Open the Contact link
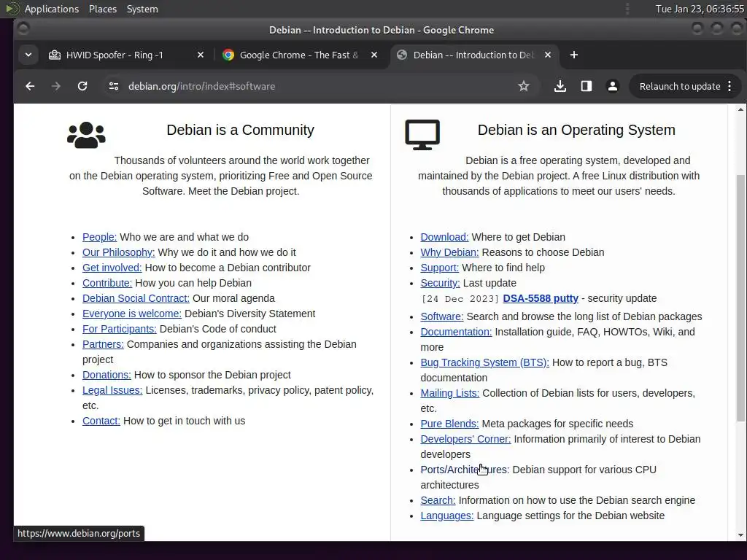This screenshot has height=560, width=747. tap(101, 421)
